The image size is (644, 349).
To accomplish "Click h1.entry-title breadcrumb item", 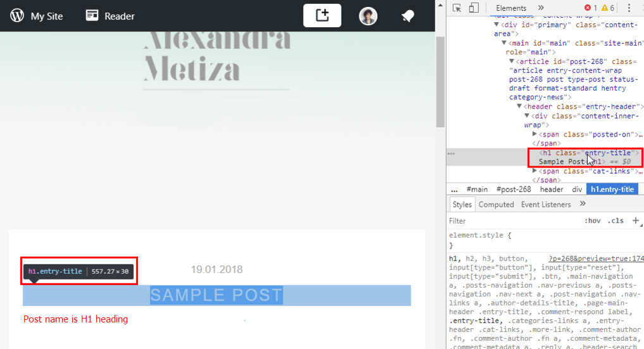I will 612,189.
